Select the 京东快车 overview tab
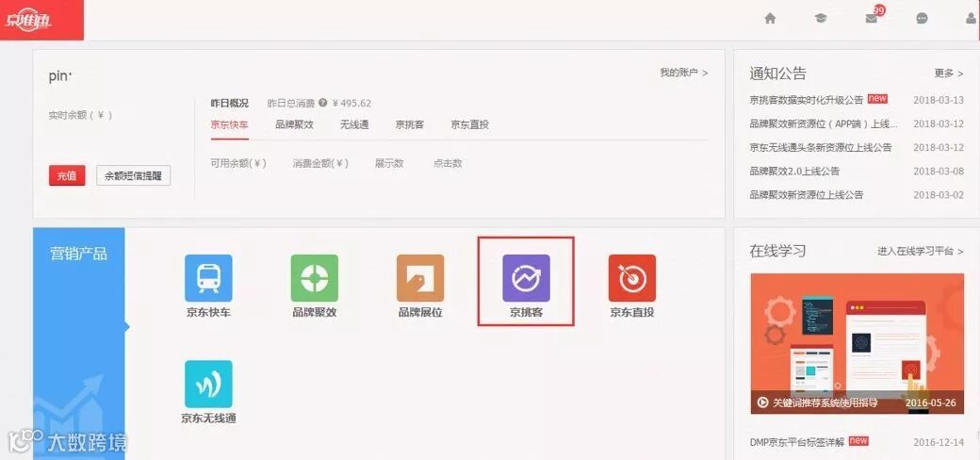The height and width of the screenshot is (460, 980). [x=229, y=124]
